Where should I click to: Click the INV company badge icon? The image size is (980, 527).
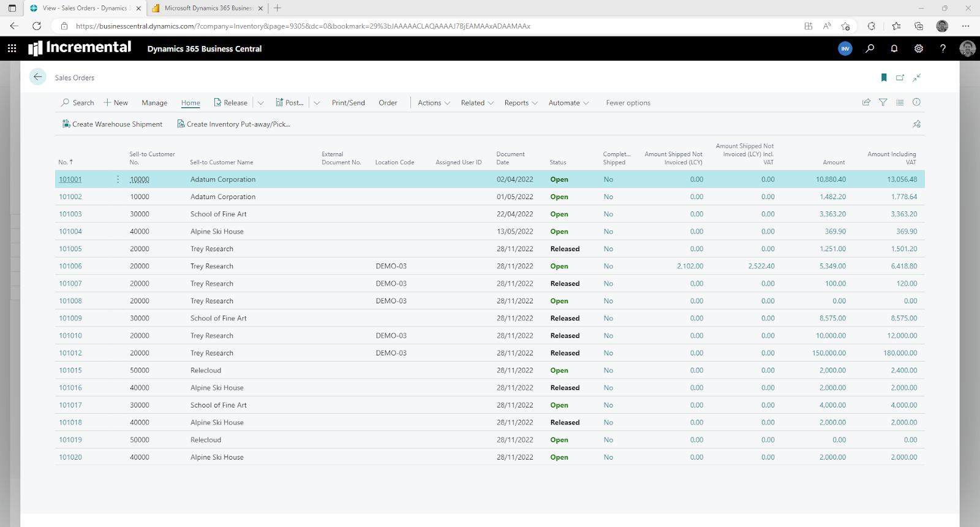coord(845,48)
